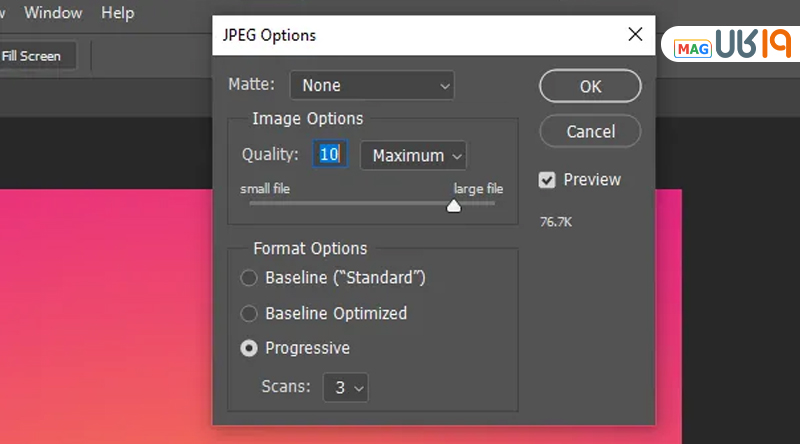Click the Fill Screen button
800x444 pixels.
32,56
